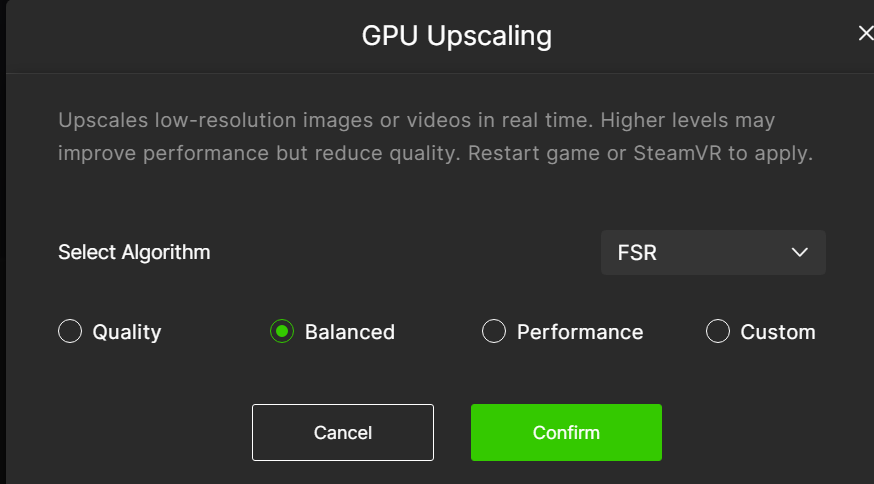The image size is (874, 484).
Task: Click the empty circle icon before Quality
Action: tap(70, 332)
